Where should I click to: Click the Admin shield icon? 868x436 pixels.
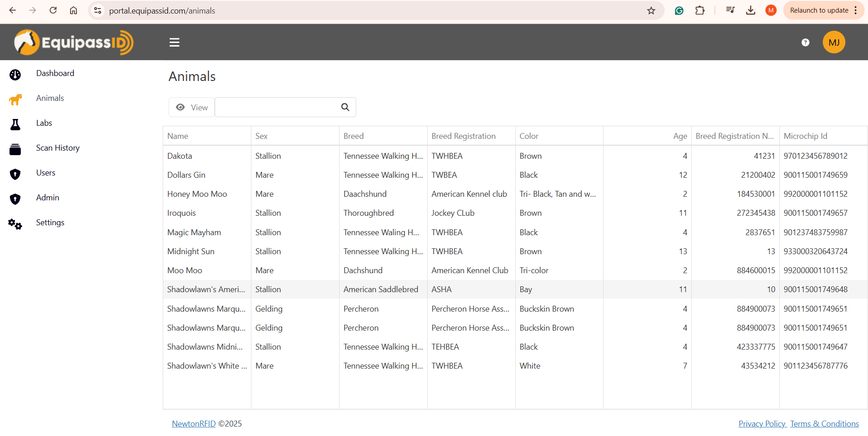(x=15, y=199)
